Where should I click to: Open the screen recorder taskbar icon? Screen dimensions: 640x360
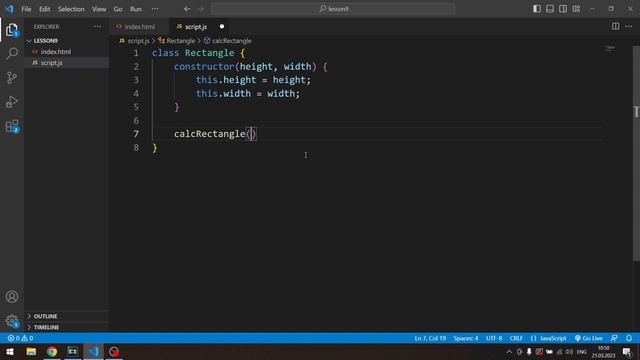pos(114,352)
